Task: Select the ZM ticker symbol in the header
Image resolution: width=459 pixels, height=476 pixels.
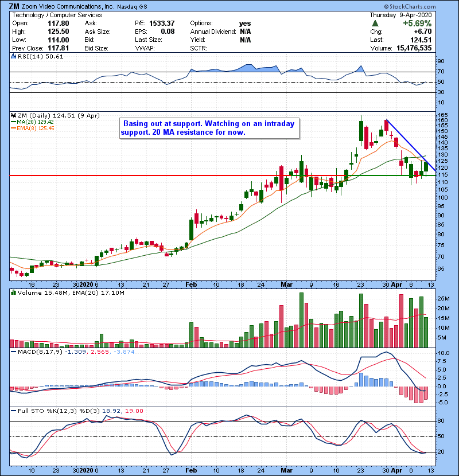Action: coord(14,6)
